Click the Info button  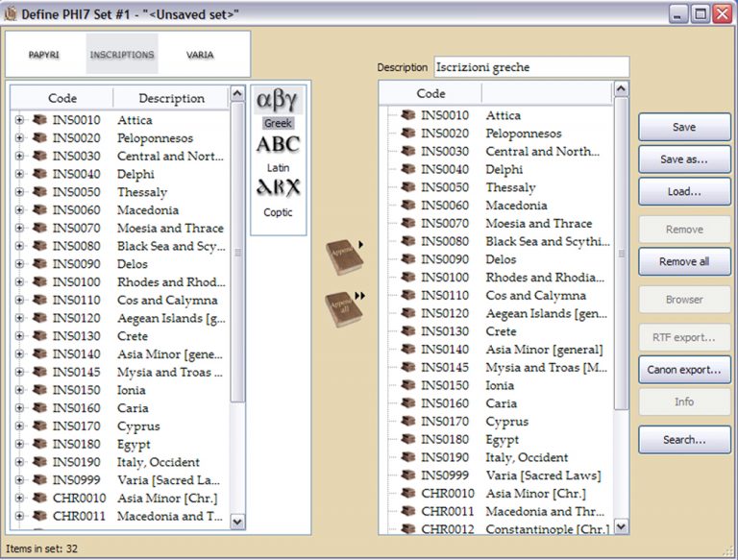pos(684,402)
